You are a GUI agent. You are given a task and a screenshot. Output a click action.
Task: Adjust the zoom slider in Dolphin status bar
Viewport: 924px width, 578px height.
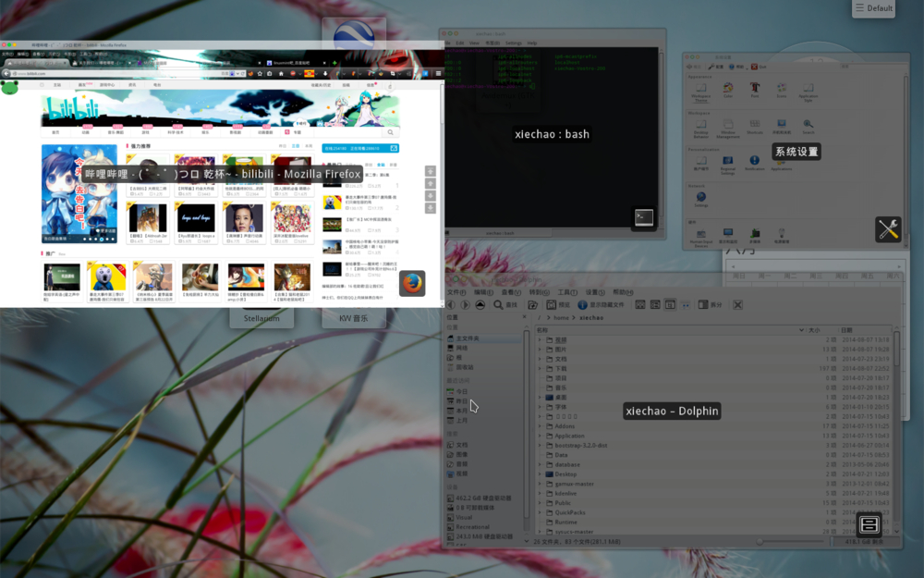(790, 541)
